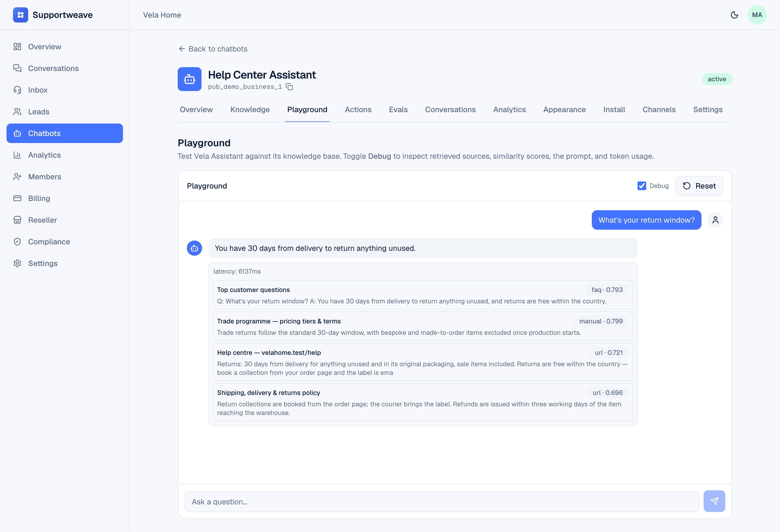Copy the pub_demo_business_1 chatbot ID
780x532 pixels.
tap(289, 87)
